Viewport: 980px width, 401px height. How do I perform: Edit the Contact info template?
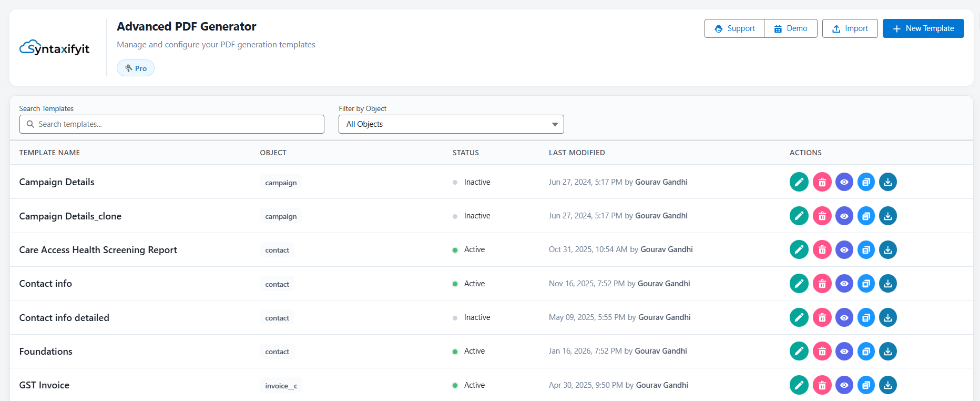(x=799, y=284)
